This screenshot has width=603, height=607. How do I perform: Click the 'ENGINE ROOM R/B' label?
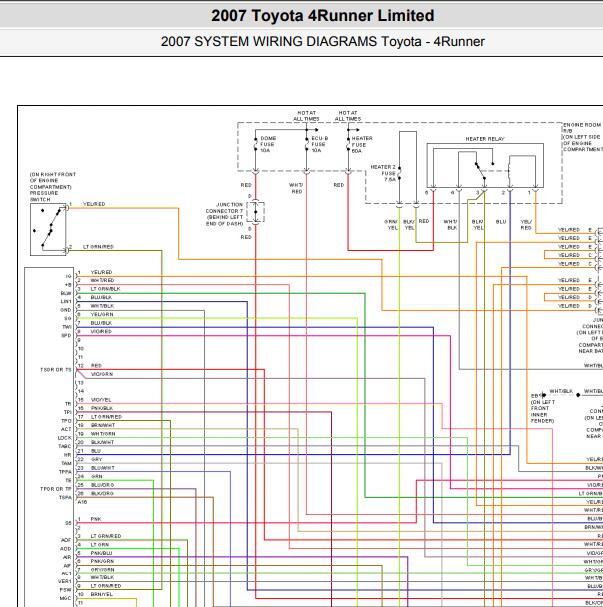582,128
